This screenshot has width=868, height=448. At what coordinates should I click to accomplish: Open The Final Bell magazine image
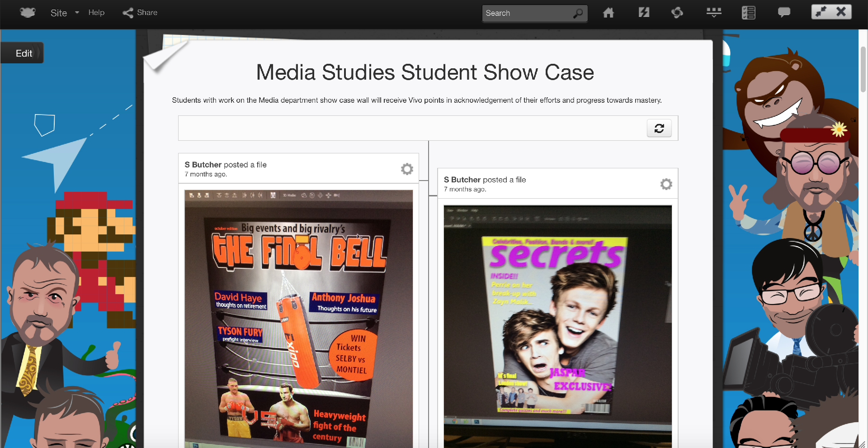point(298,319)
